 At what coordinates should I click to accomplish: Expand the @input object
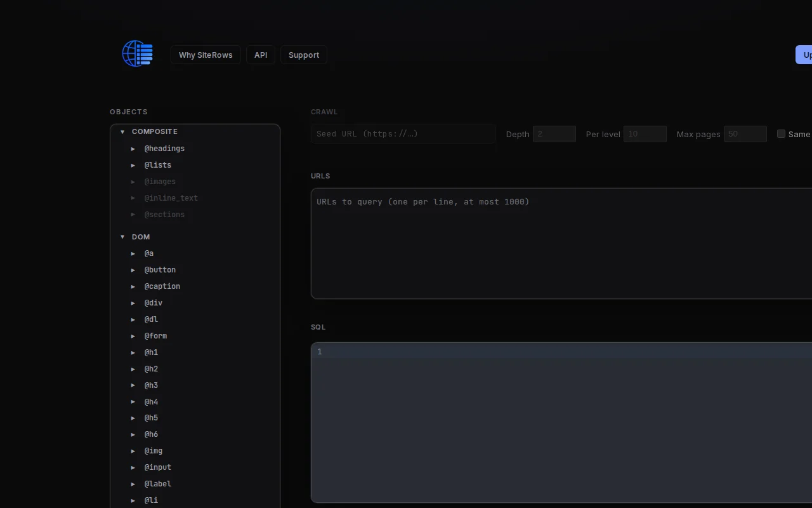pos(133,467)
